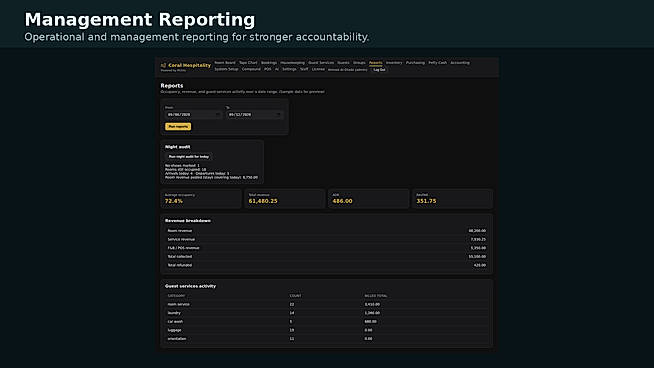Open the Petty Cash tab

pyautogui.click(x=438, y=63)
